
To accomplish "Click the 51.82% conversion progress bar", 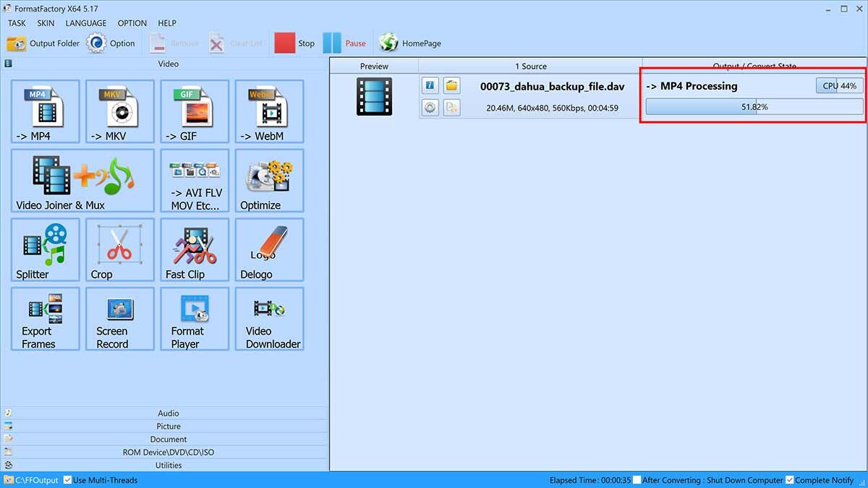I will pos(754,107).
